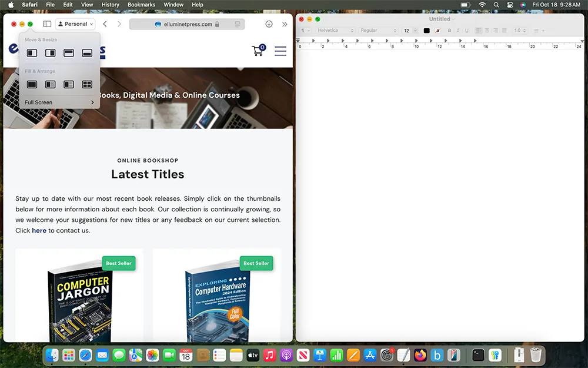The height and width of the screenshot is (368, 588).
Task: Open Keynote from the Dock
Action: pyautogui.click(x=320, y=355)
